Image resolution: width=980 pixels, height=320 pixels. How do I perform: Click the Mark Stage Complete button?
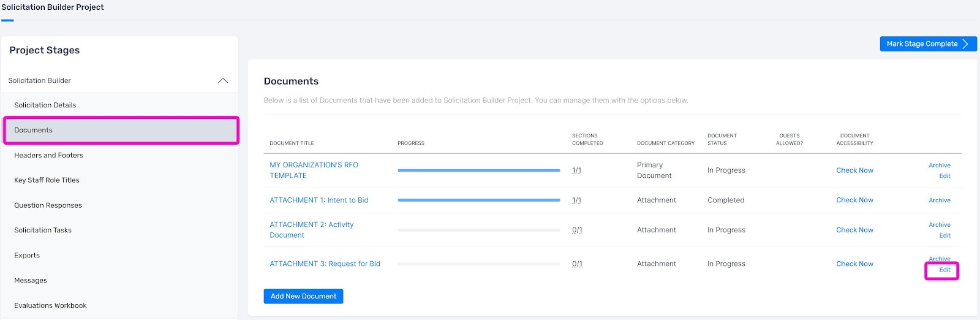pyautogui.click(x=928, y=44)
